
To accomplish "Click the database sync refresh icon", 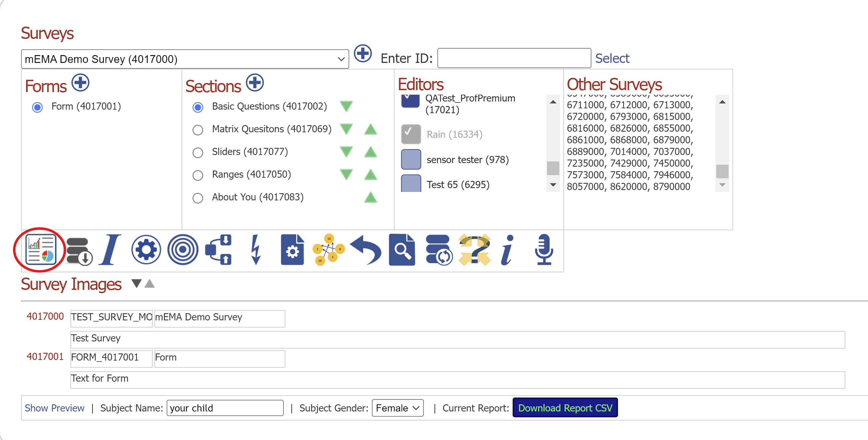I will point(439,250).
